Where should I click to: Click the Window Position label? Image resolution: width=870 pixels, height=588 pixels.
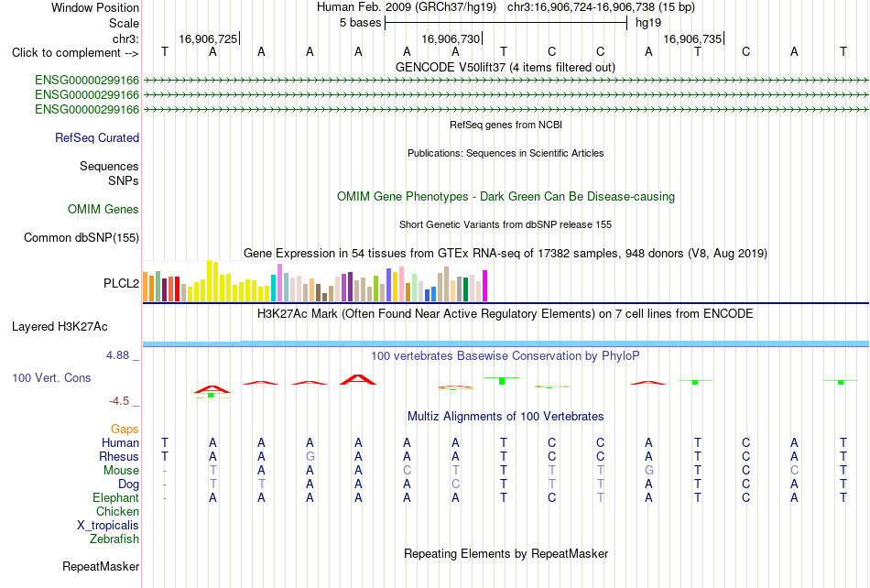95,7
